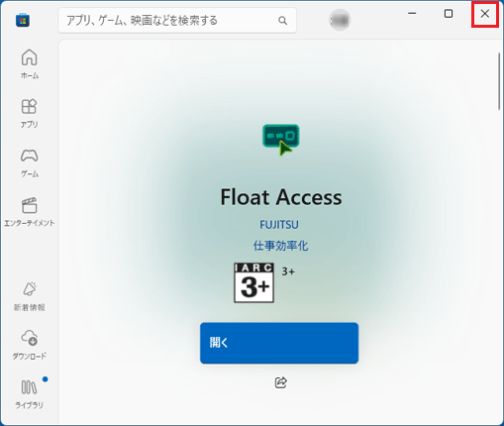
Task: Open the 仕事効率化 category link
Action: (x=280, y=246)
